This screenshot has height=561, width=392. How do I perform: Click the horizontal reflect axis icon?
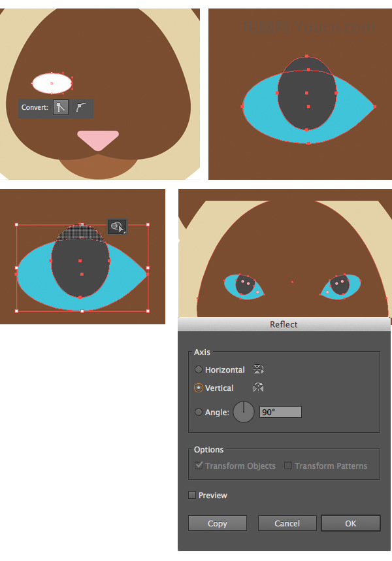pyautogui.click(x=258, y=369)
